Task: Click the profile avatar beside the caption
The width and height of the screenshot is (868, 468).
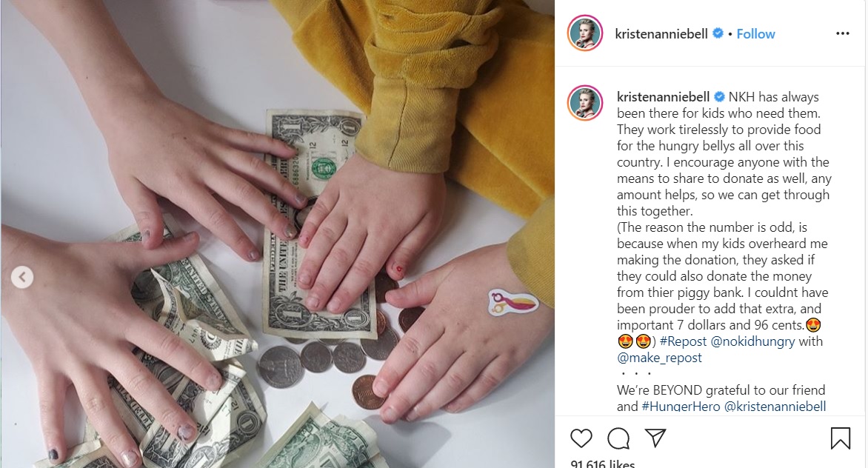Action: (x=585, y=103)
